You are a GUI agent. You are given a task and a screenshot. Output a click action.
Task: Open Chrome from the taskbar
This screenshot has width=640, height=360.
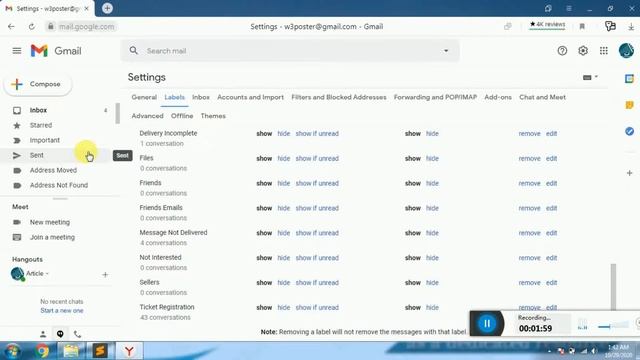[x=42, y=351]
